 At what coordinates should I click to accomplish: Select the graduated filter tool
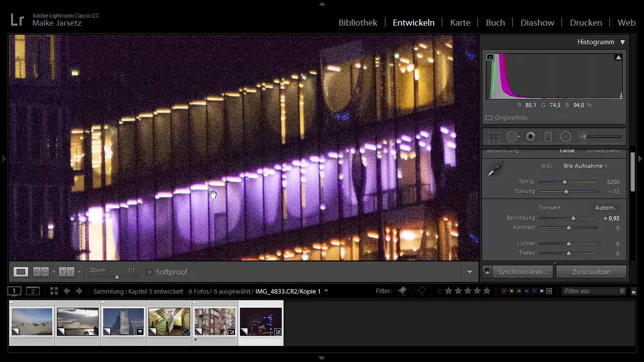pos(548,137)
